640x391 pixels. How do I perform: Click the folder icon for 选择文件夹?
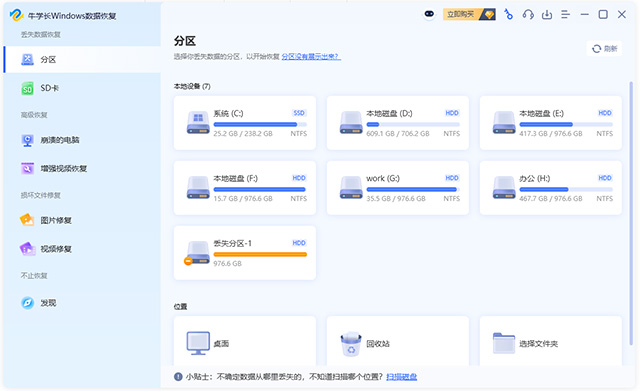coord(504,343)
